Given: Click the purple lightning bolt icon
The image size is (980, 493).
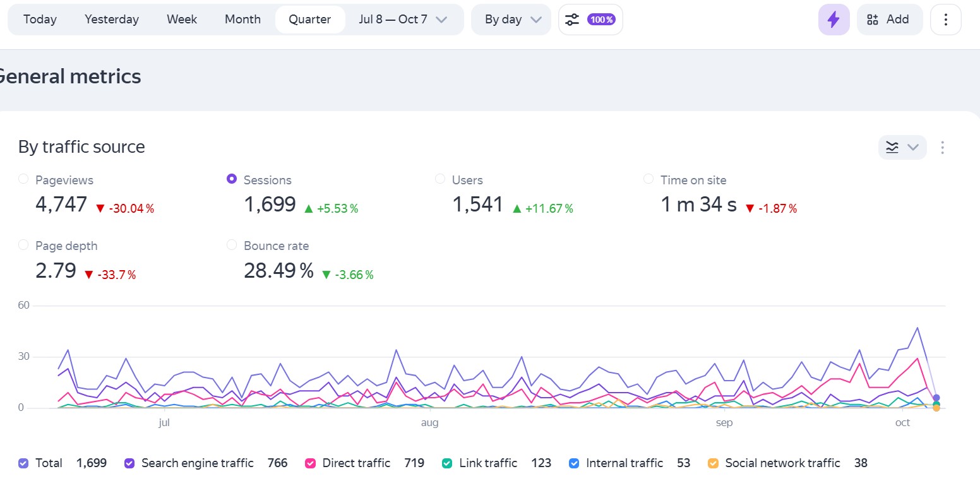Looking at the screenshot, I should pyautogui.click(x=834, y=20).
